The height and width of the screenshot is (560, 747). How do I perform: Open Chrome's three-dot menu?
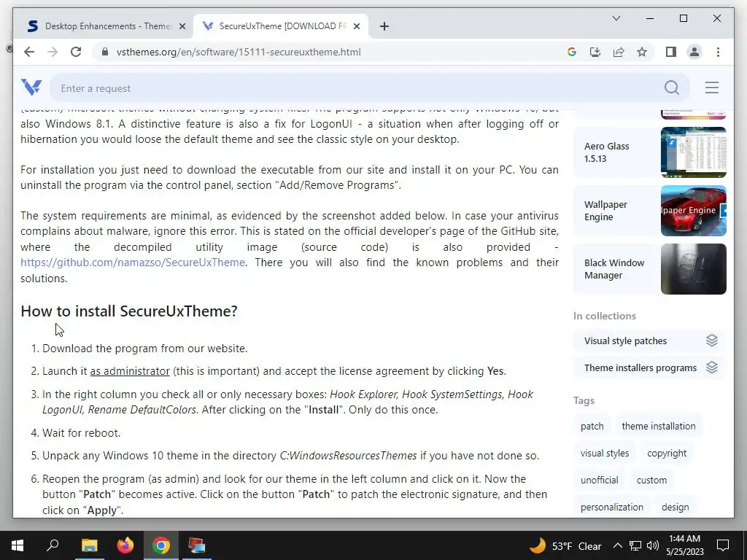(x=718, y=52)
